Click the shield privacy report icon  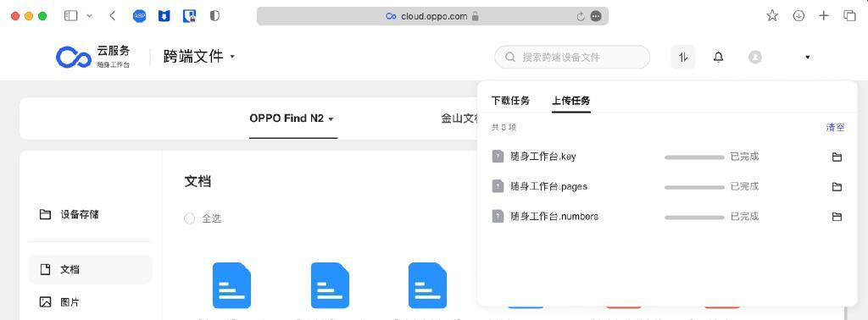click(214, 16)
